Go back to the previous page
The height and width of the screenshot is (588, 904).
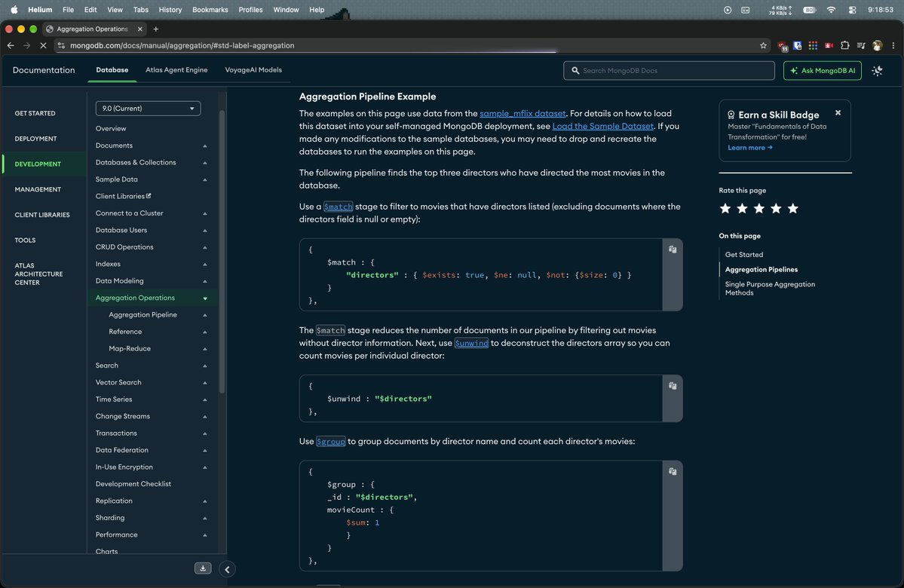[x=11, y=45]
